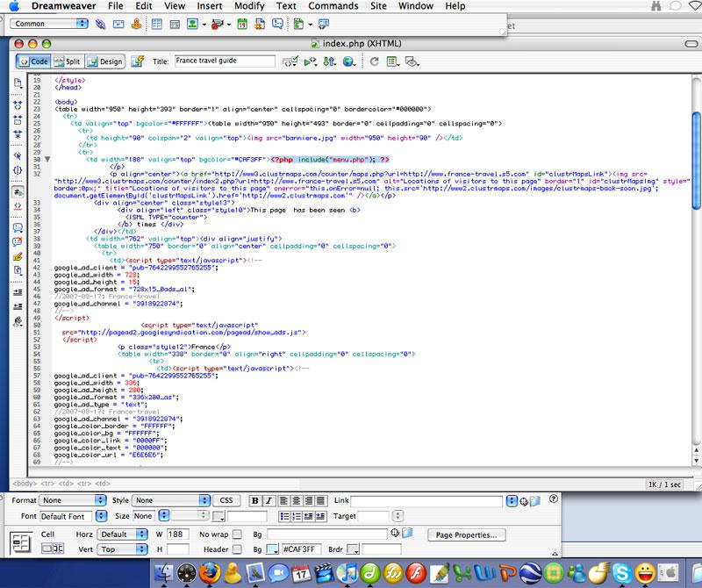Split the cell into rows or columns
Image resolution: width=702 pixels, height=588 pixels.
[59, 549]
